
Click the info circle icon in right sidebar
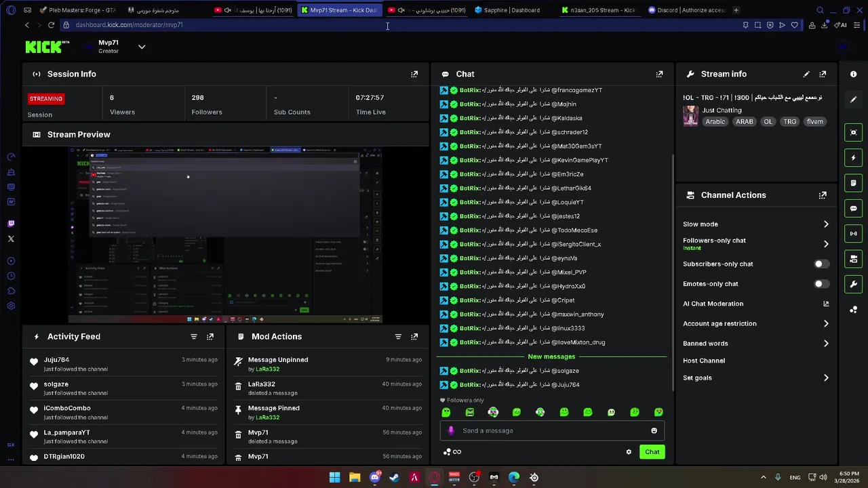click(x=854, y=74)
